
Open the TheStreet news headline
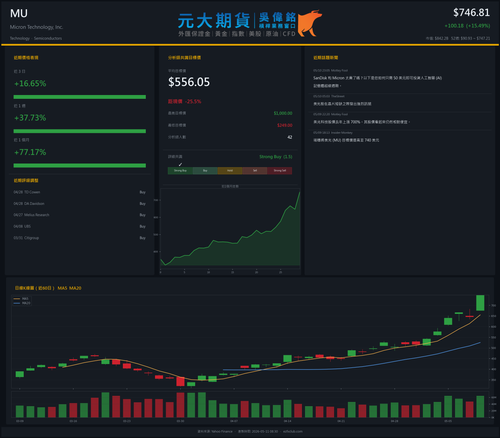[x=342, y=104]
